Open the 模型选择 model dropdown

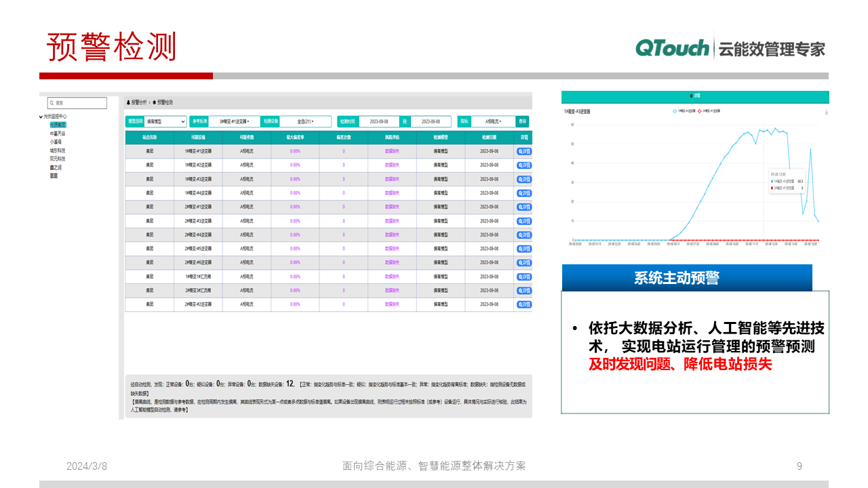(x=164, y=121)
